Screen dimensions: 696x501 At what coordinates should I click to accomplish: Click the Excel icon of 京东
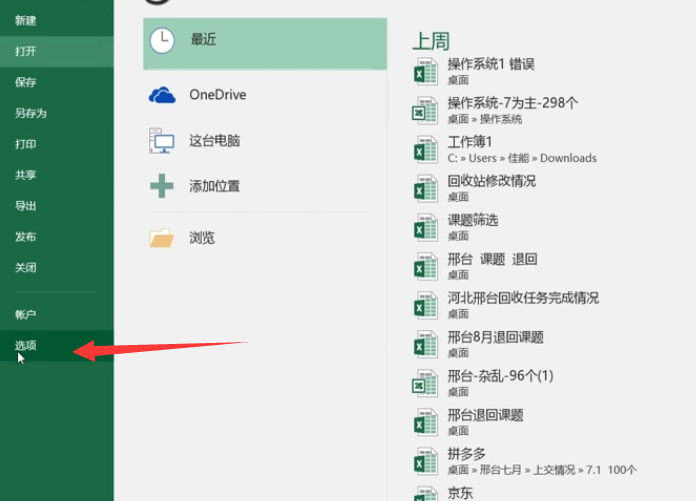(x=426, y=494)
